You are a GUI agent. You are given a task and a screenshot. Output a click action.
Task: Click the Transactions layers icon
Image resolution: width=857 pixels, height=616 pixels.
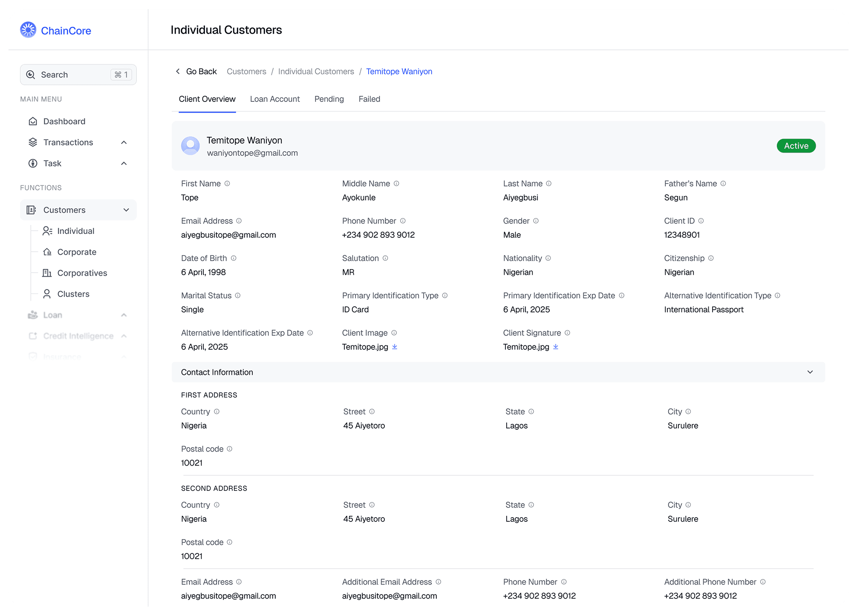coord(33,142)
